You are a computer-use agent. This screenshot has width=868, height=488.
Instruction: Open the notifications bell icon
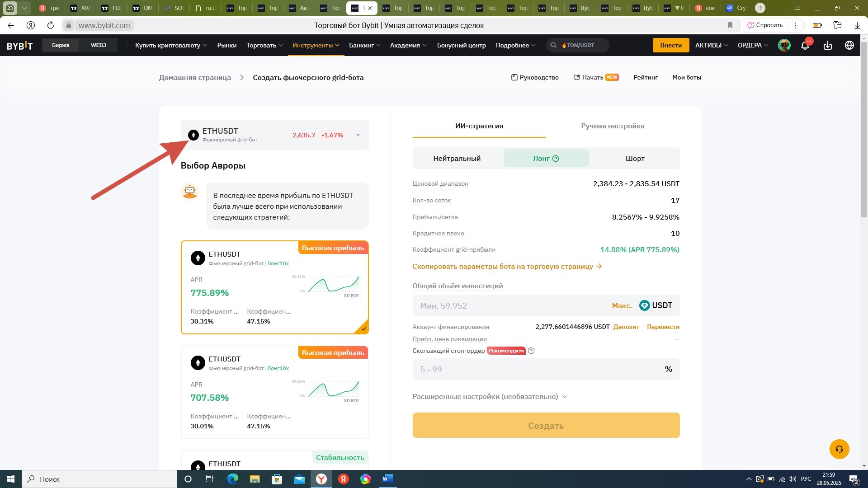(x=805, y=45)
